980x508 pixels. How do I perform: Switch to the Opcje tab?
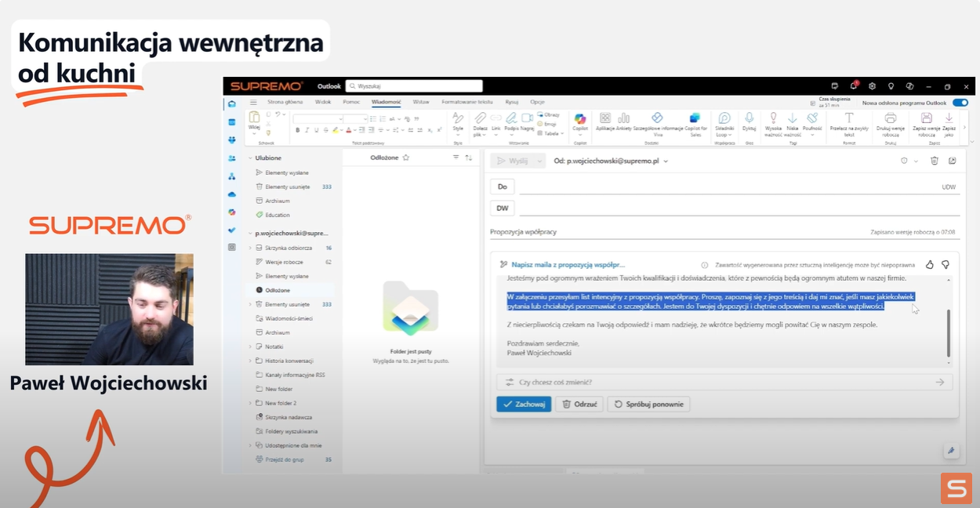pos(537,102)
